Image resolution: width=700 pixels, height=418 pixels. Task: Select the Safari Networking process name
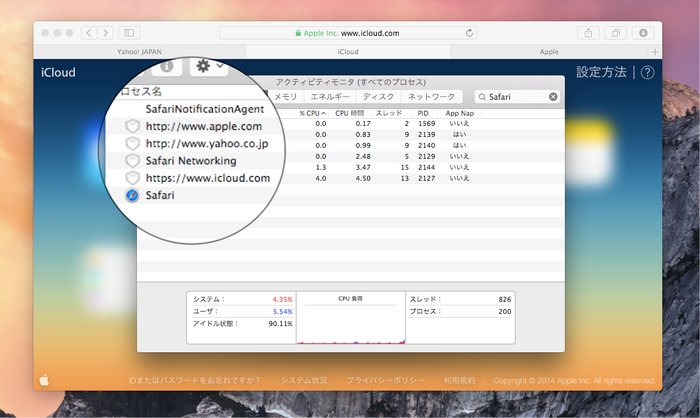(x=191, y=161)
